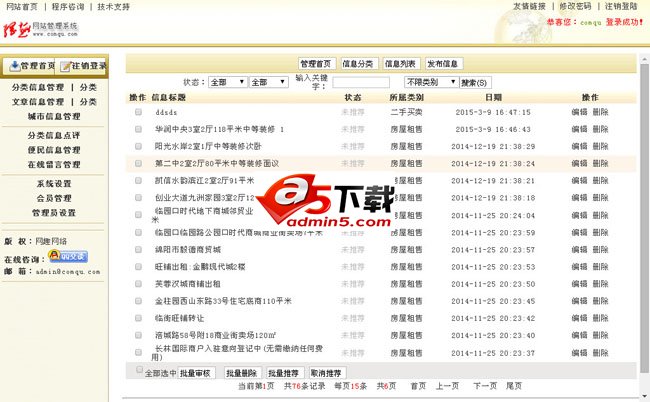Open 友情链接 at top right
The width and height of the screenshot is (650, 402).
coord(529,6)
